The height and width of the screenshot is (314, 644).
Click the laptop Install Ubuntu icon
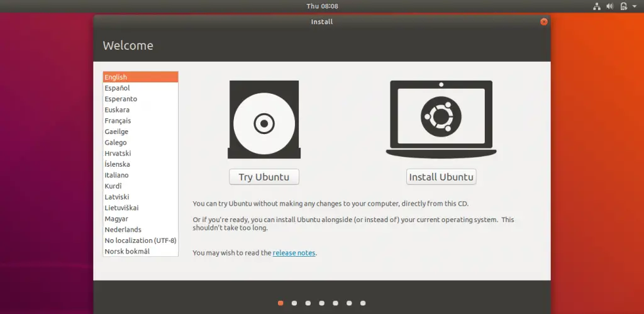tap(441, 120)
